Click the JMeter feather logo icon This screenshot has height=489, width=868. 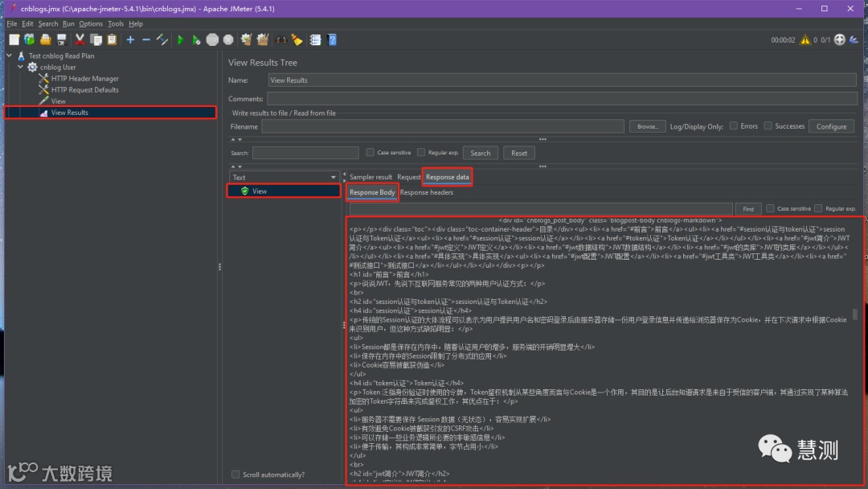854,39
